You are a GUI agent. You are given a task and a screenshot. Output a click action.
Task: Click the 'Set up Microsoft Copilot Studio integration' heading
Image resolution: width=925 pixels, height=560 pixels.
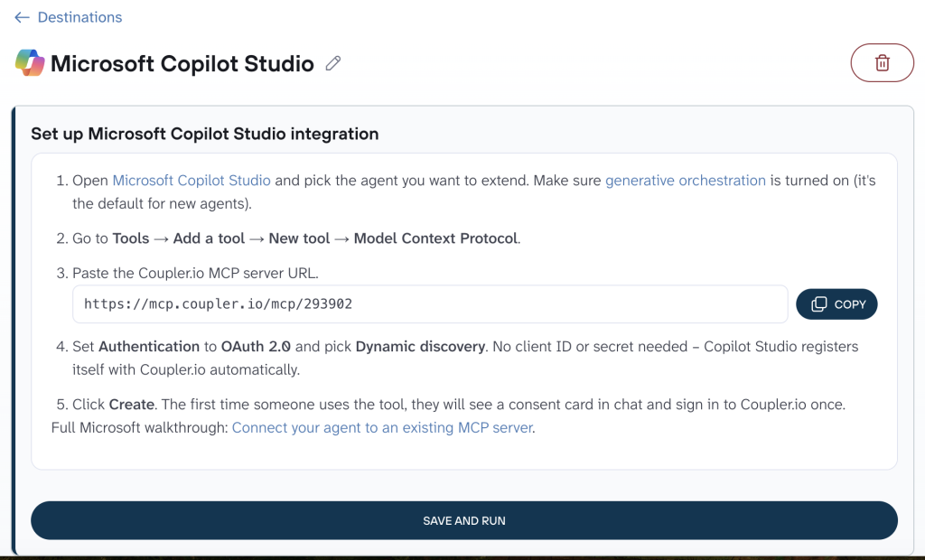tap(205, 134)
